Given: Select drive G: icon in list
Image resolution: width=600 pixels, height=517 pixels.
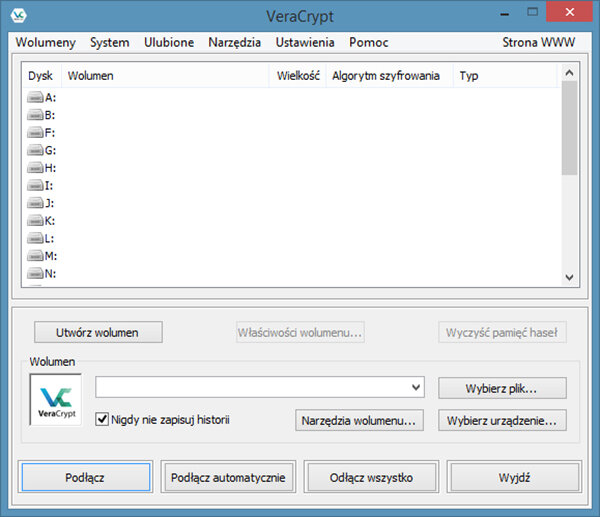Looking at the screenshot, I should click(35, 150).
